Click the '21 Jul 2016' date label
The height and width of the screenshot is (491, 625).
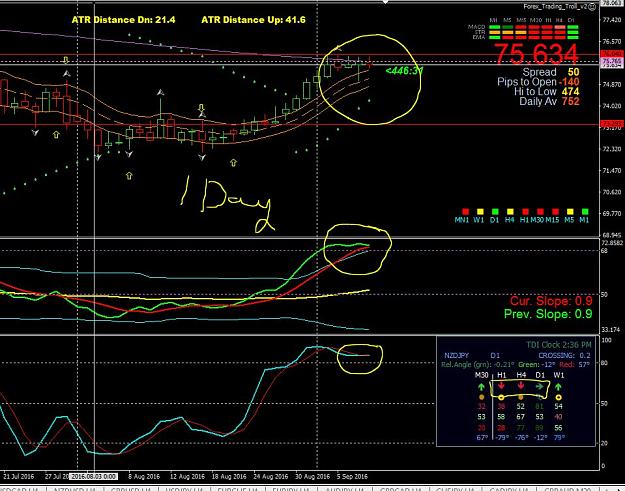(19, 476)
